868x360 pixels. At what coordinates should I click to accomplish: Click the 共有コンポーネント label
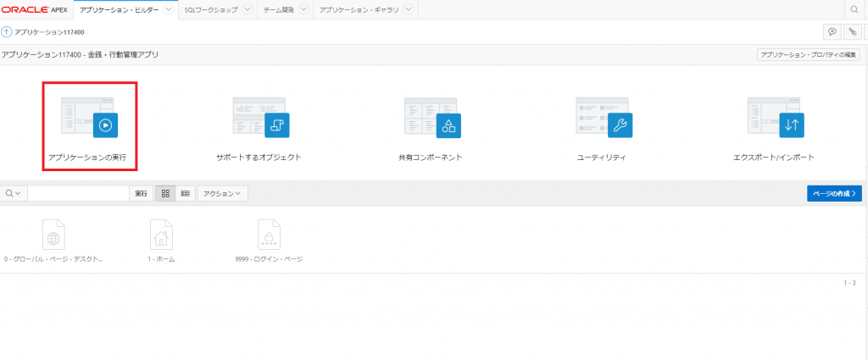point(431,157)
